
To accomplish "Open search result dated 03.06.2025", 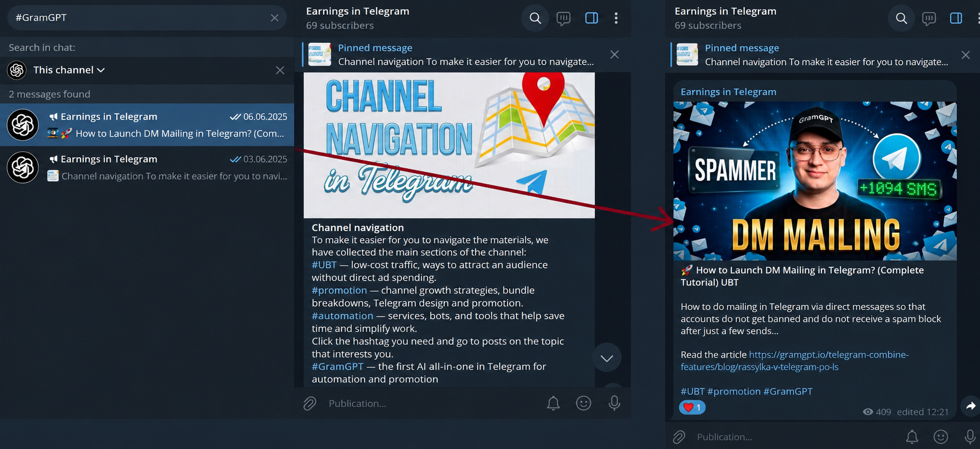I will (147, 167).
